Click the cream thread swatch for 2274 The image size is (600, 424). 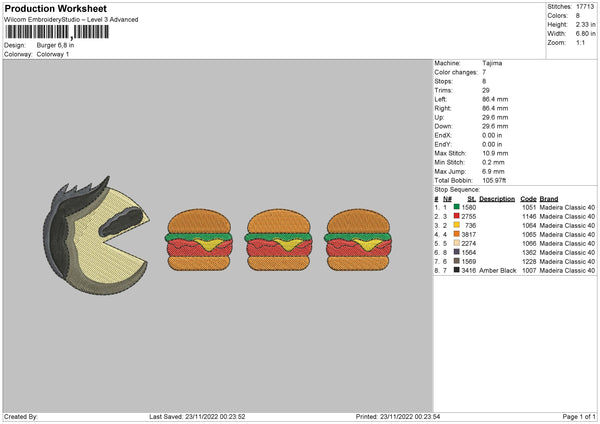(457, 243)
